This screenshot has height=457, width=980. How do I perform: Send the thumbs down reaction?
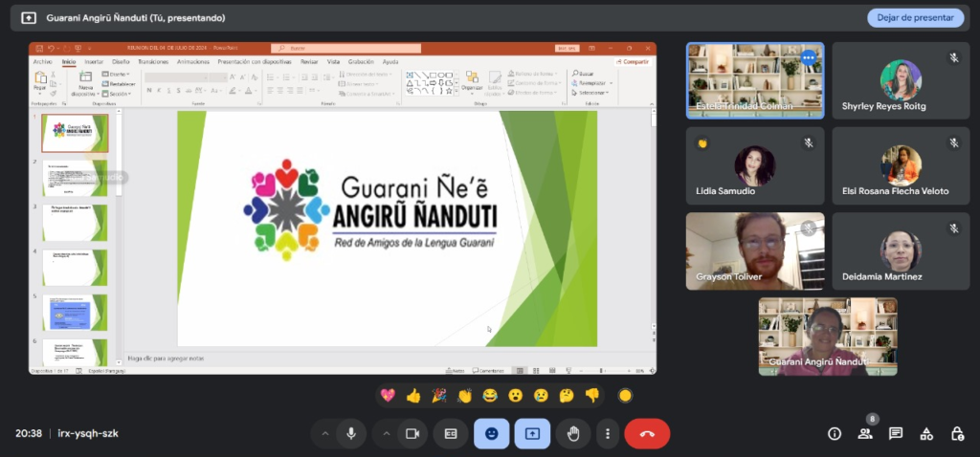click(x=592, y=395)
